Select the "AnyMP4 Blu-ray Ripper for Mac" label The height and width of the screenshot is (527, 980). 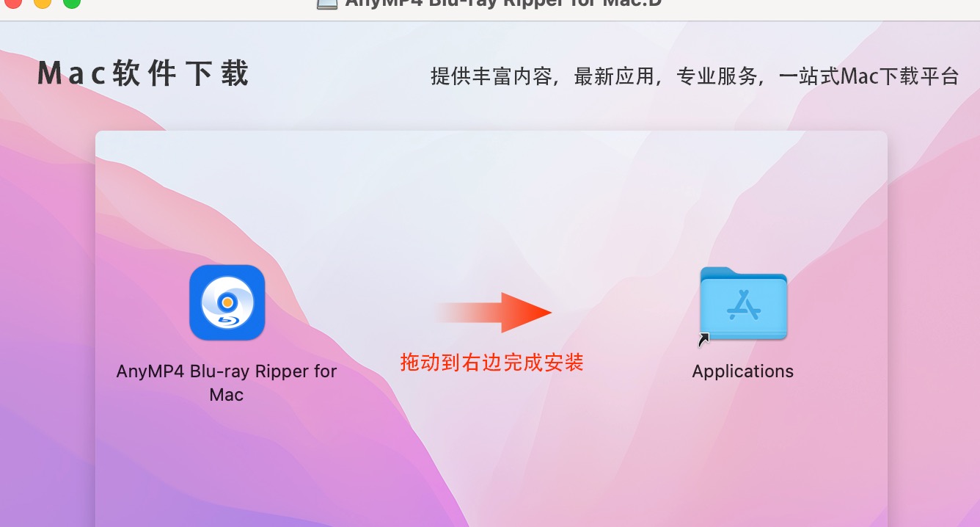(x=227, y=382)
